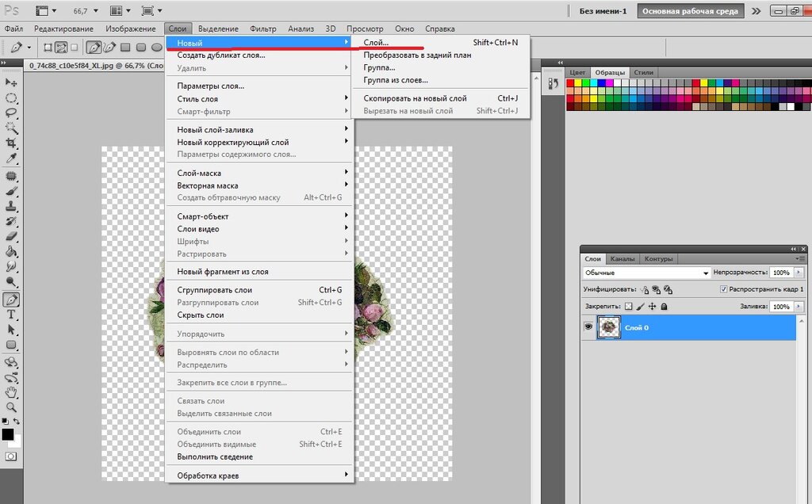
Task: Lock transparent pixels icon in Layers panel
Action: tap(628, 307)
